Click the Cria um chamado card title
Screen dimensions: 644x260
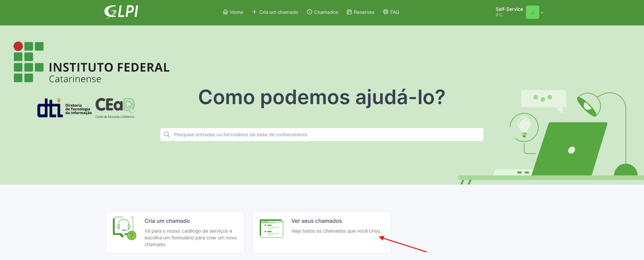[167, 221]
